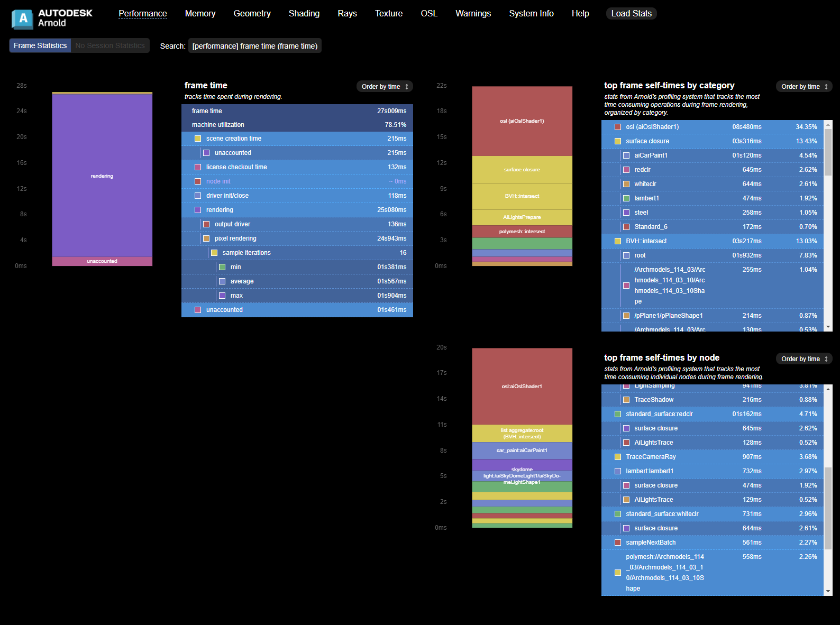Click the Autodesk Arnold logo icon
This screenshot has height=625, width=840.
coord(22,19)
